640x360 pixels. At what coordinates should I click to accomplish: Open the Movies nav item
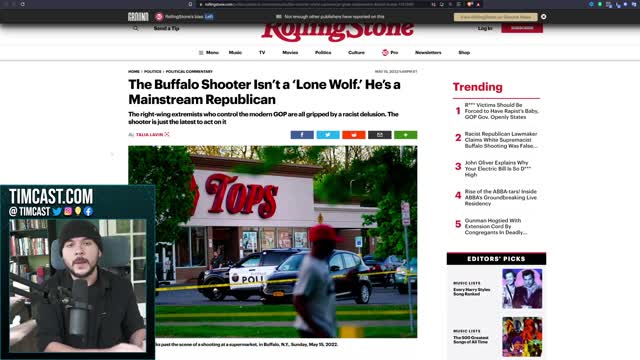coord(290,53)
